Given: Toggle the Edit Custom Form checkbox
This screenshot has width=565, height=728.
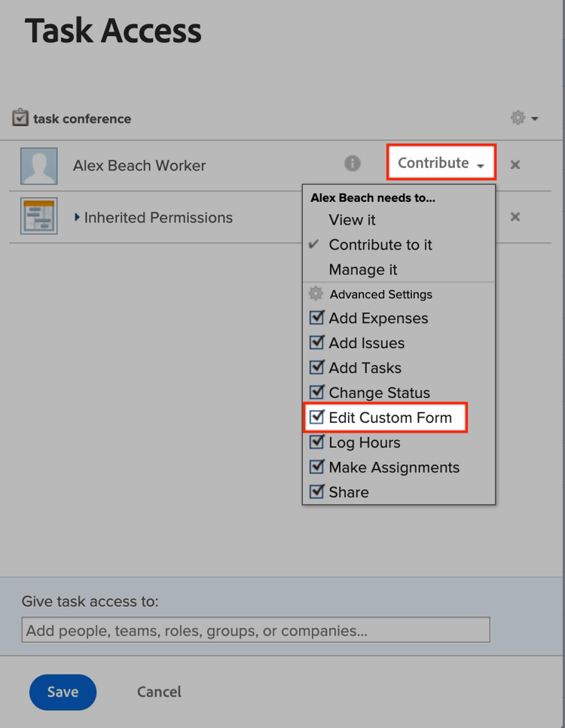Looking at the screenshot, I should (316, 417).
